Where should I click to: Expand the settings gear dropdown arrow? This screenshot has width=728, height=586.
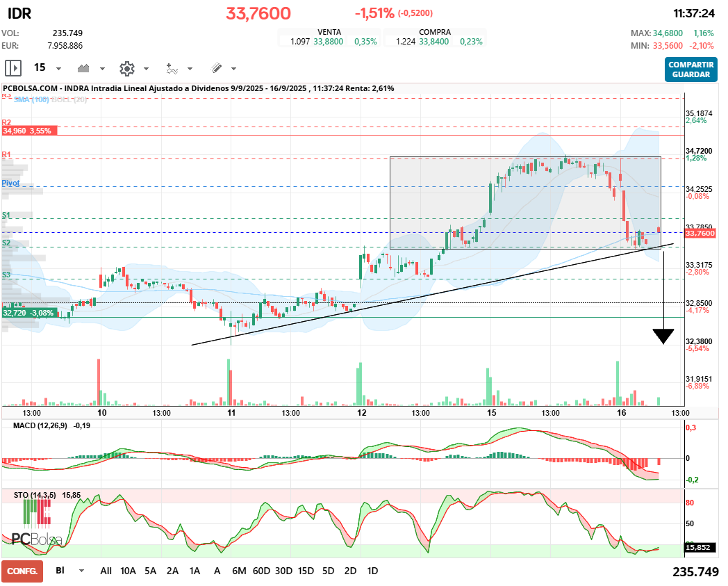[146, 69]
